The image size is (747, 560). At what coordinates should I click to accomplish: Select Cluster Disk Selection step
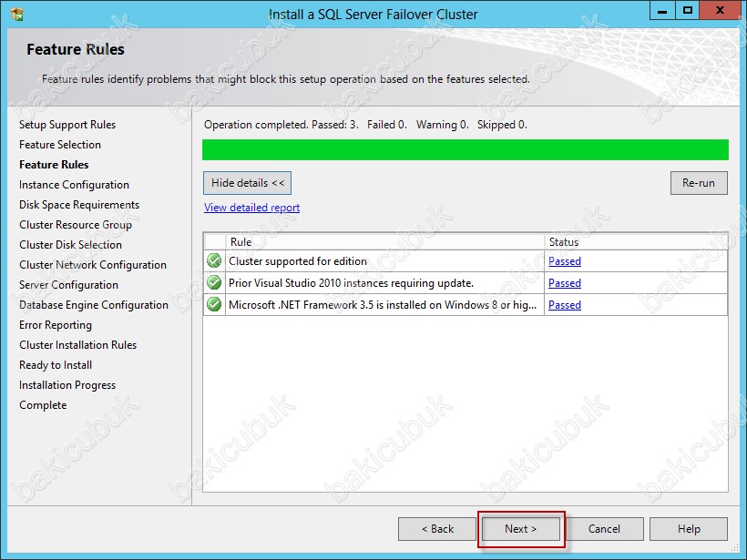pos(70,245)
